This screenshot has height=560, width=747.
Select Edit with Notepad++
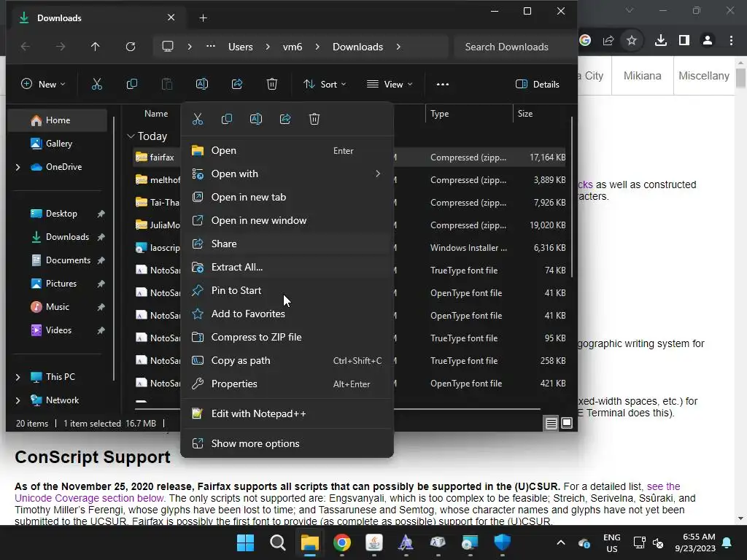(x=287, y=414)
